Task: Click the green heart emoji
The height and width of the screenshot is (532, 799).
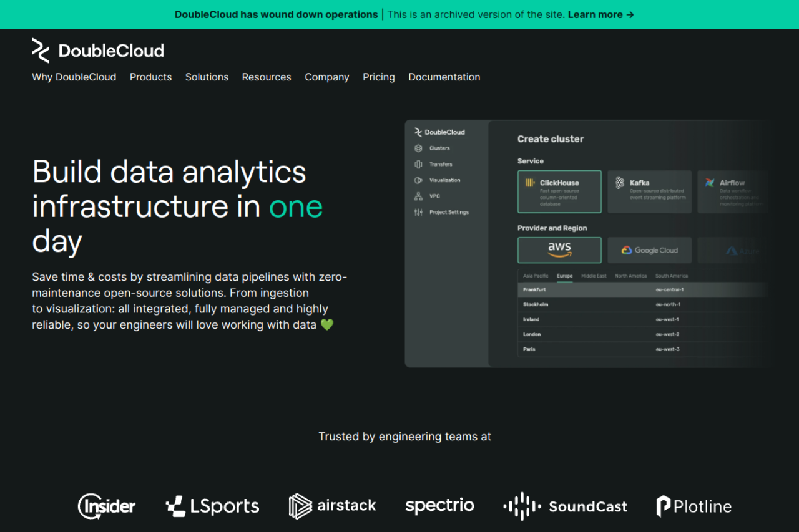Action: 327,325
